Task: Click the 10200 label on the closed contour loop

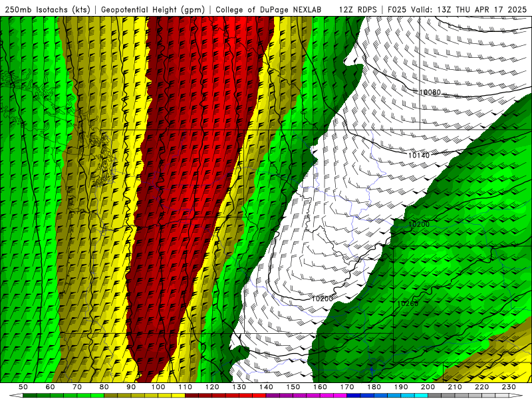Action: [323, 299]
